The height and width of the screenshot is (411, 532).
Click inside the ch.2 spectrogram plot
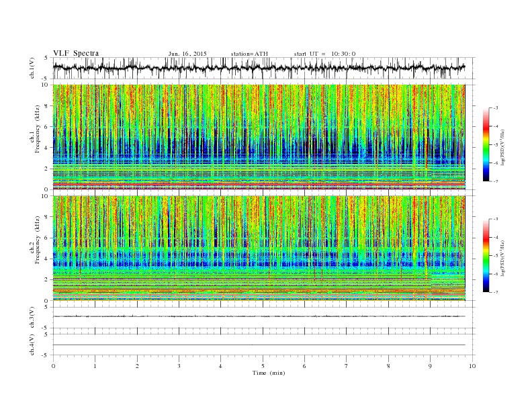(x=259, y=248)
